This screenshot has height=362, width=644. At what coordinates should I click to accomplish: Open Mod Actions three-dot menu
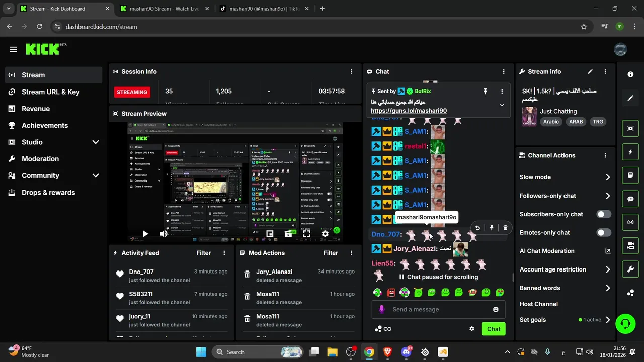(351, 253)
